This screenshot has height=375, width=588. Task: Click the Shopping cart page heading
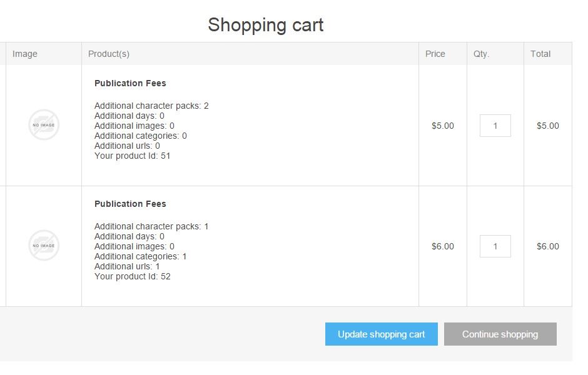coord(265,25)
